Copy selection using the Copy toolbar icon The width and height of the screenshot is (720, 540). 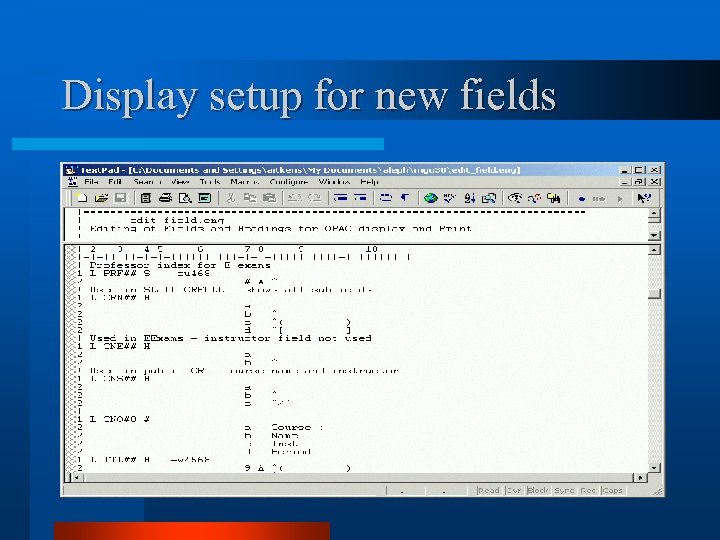[x=250, y=198]
